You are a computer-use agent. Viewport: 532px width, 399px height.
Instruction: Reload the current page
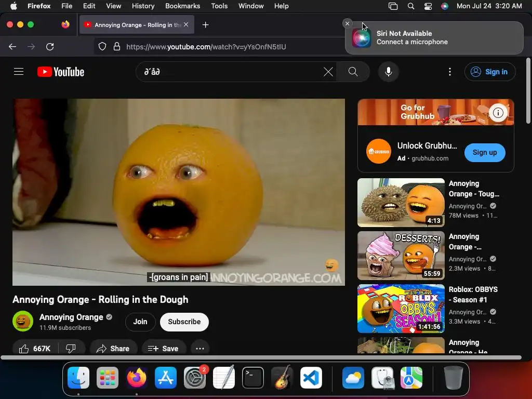tap(50, 46)
